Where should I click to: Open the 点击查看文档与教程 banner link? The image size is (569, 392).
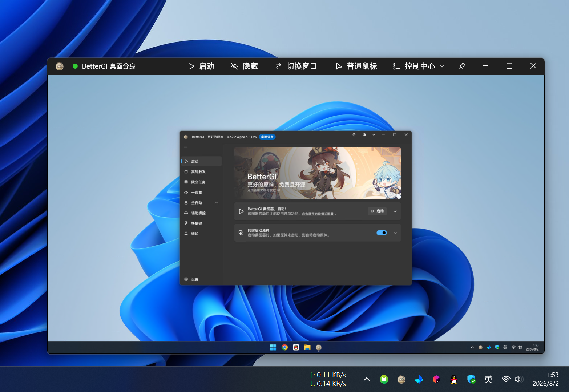(264, 190)
